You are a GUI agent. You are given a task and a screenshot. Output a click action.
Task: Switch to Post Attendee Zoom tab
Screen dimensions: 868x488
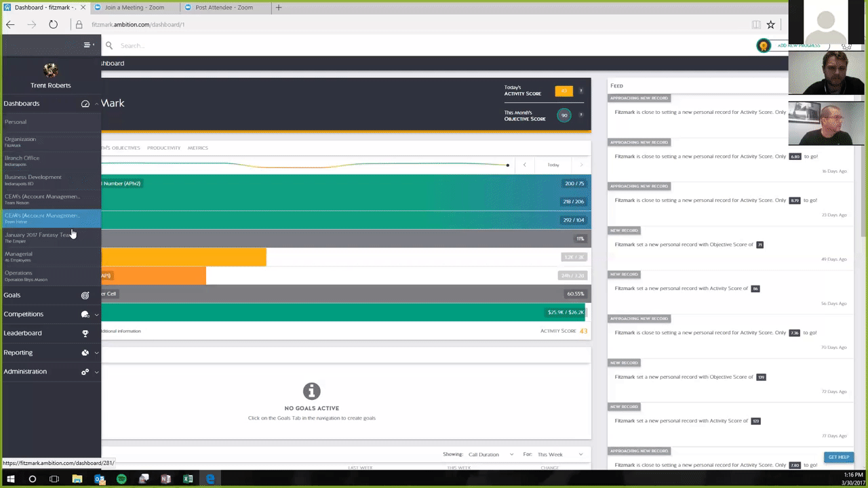(x=224, y=7)
